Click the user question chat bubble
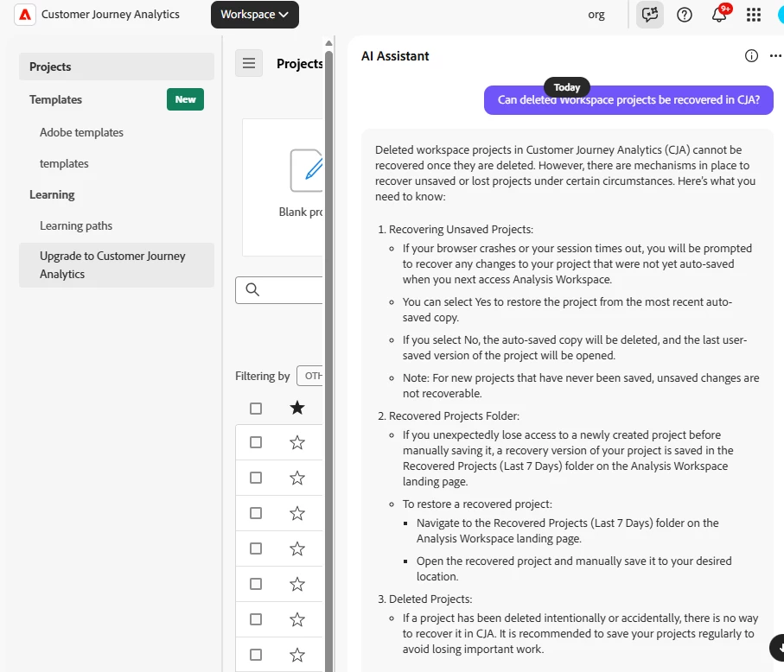784x672 pixels. coord(628,100)
